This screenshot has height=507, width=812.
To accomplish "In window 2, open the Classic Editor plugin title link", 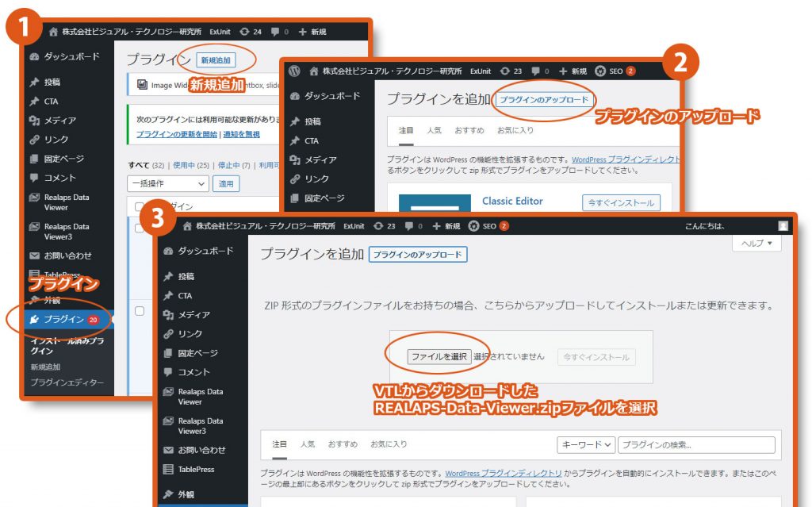I will click(513, 202).
